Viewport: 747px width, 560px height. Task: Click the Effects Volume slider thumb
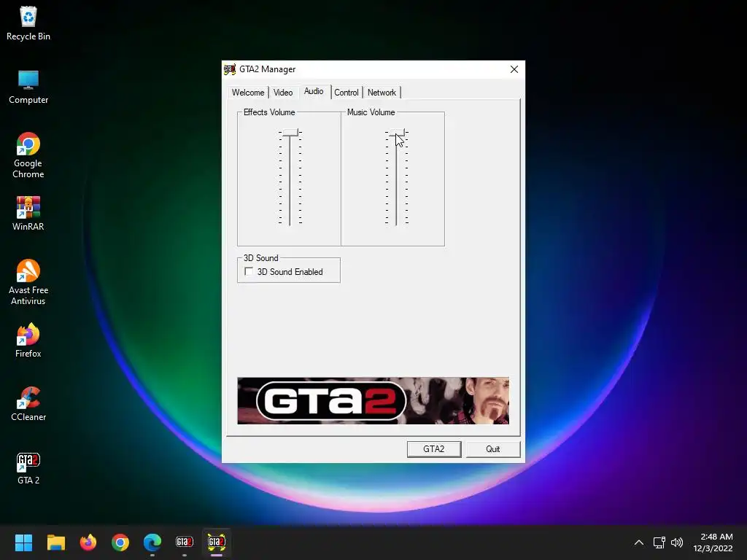point(290,133)
